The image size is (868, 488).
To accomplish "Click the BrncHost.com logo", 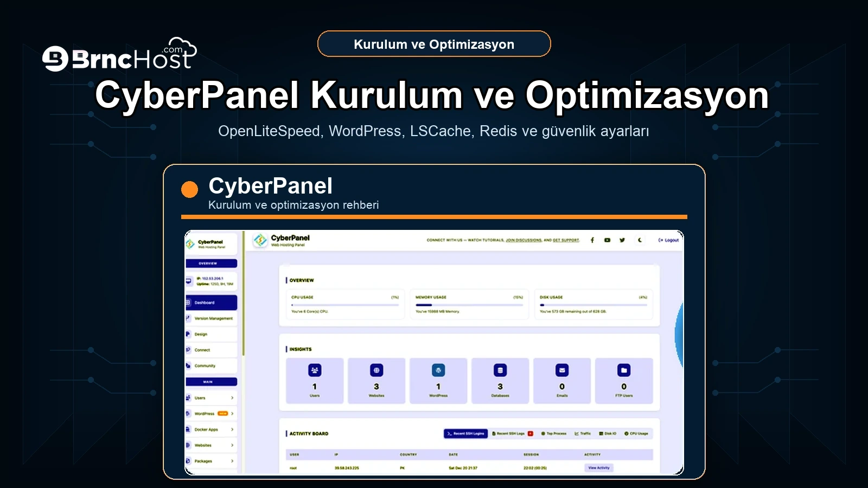I will 119,55.
